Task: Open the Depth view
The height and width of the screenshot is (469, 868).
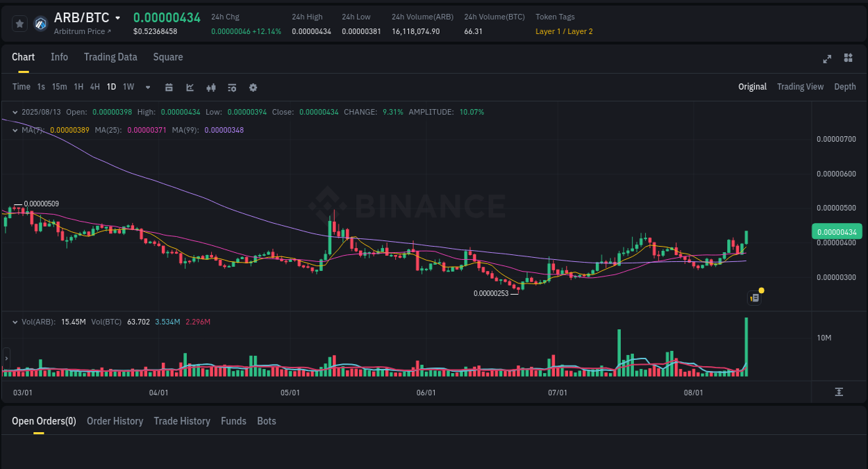Action: (845, 86)
